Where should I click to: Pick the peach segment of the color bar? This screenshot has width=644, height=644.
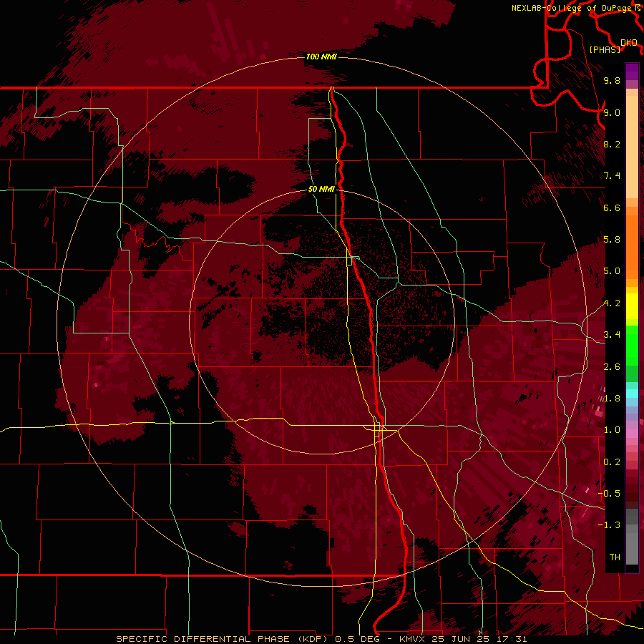point(632,147)
